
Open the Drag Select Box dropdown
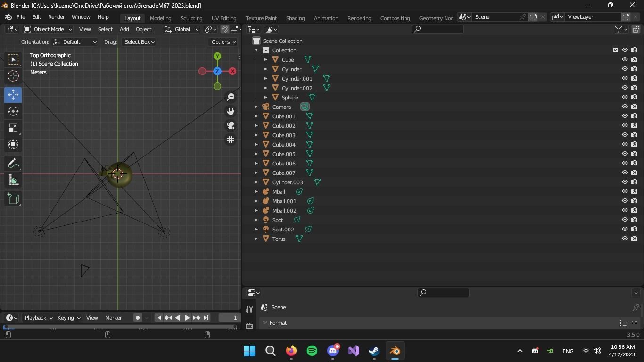point(139,42)
